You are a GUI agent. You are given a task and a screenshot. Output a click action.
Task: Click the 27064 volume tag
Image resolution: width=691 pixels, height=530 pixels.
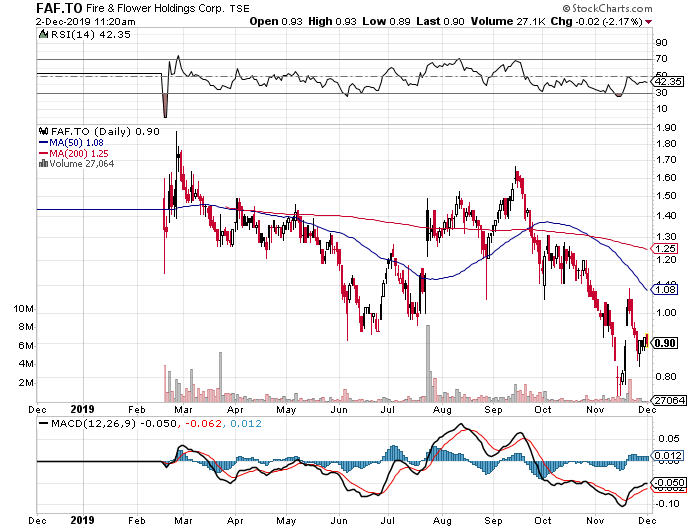coord(669,400)
